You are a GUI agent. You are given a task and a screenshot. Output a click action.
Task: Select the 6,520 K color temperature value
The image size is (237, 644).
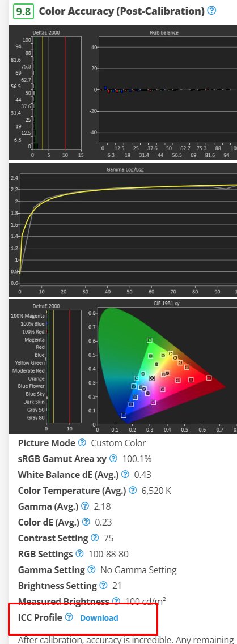[155, 491]
